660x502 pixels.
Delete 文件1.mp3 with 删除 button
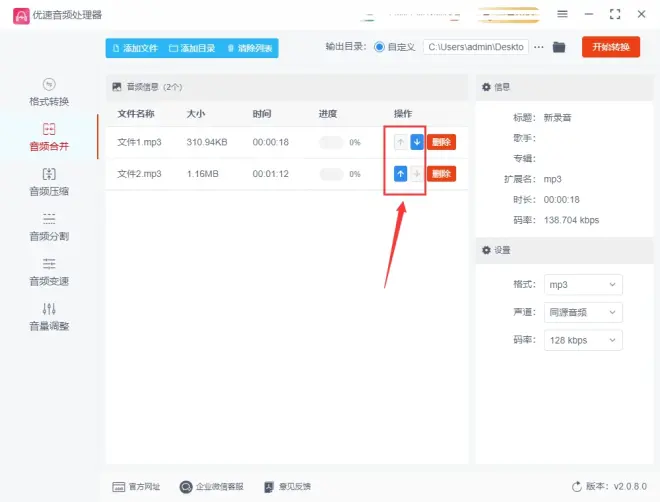442,142
